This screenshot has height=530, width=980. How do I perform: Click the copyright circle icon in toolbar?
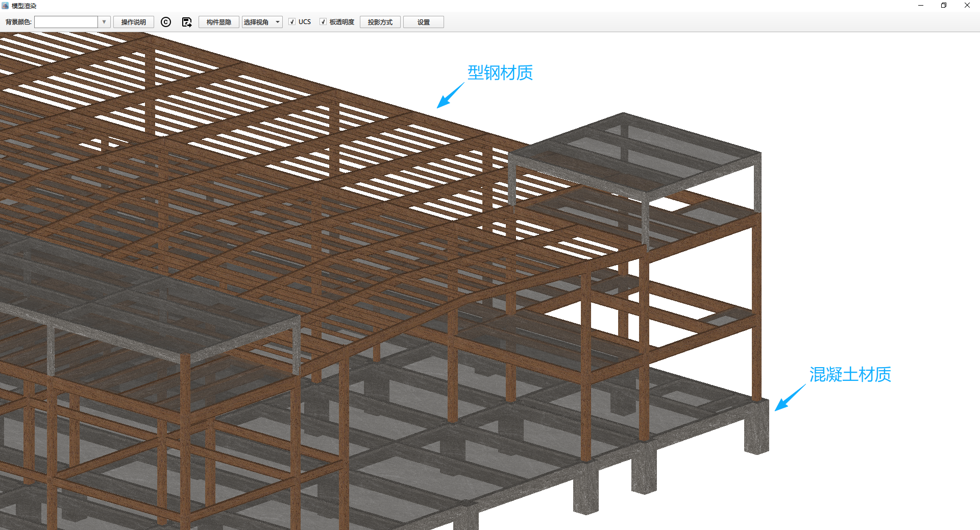coord(166,22)
